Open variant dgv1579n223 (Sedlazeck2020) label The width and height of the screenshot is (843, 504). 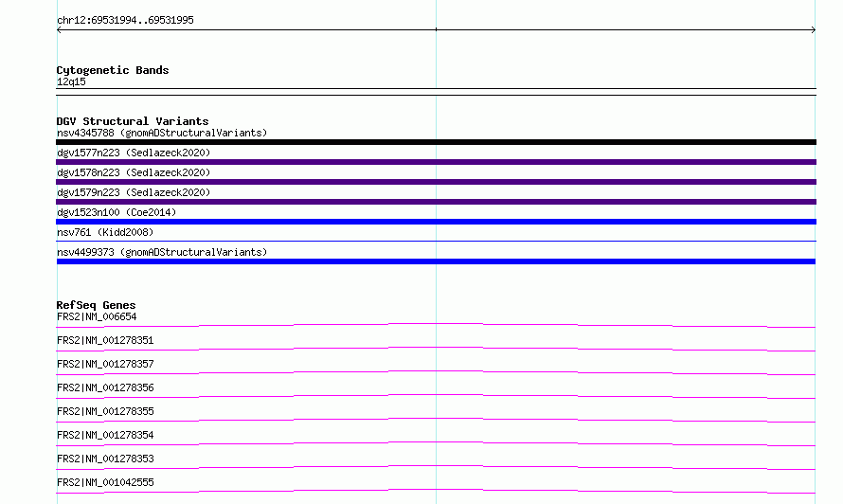tap(134, 192)
